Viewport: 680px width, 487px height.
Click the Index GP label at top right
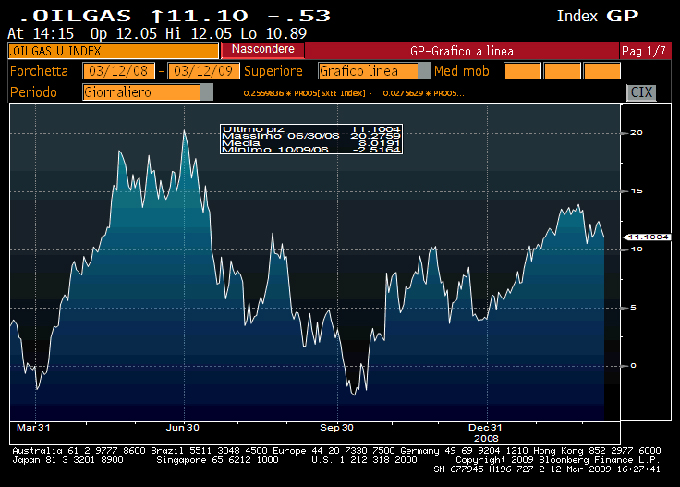[597, 15]
